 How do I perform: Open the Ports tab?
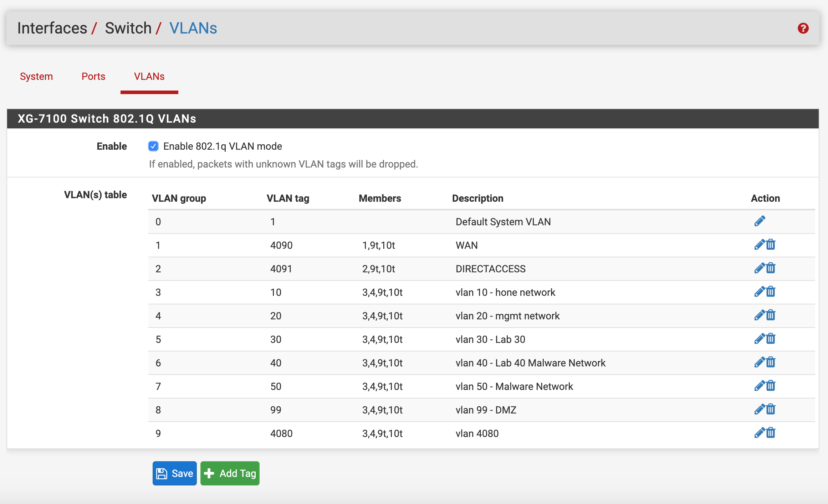click(93, 76)
